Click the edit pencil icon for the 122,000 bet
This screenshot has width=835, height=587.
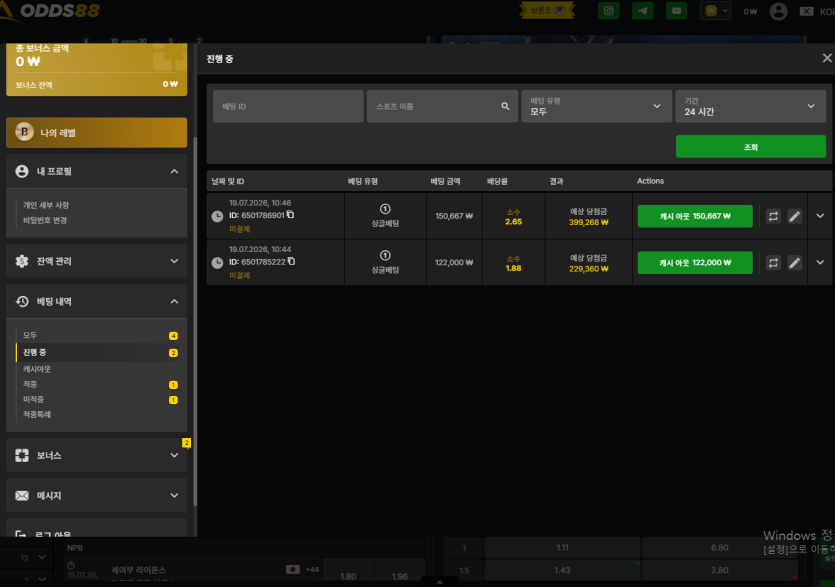[795, 263]
